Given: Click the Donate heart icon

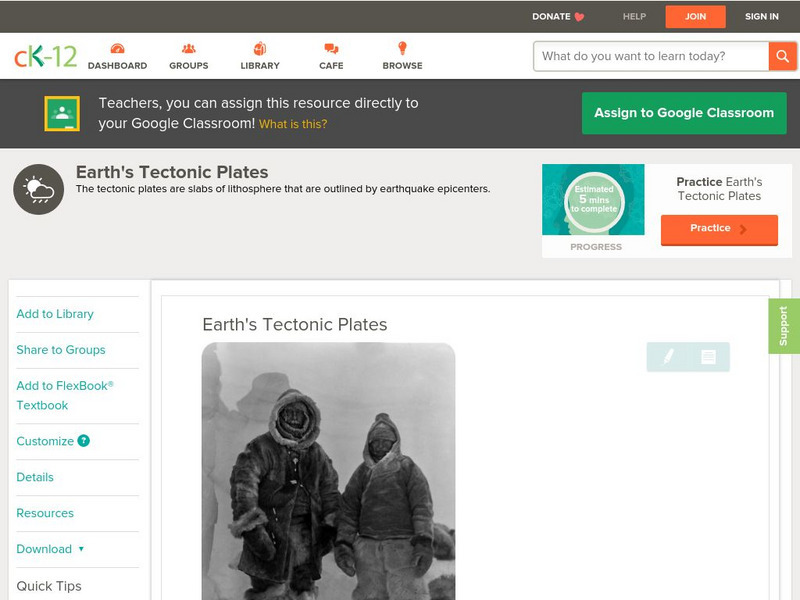Looking at the screenshot, I should (x=579, y=17).
